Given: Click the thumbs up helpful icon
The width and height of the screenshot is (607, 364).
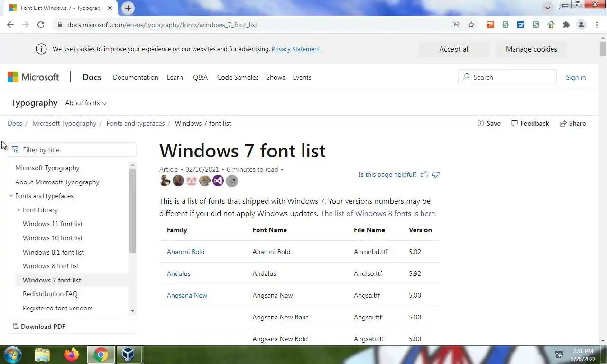Looking at the screenshot, I should (424, 174).
